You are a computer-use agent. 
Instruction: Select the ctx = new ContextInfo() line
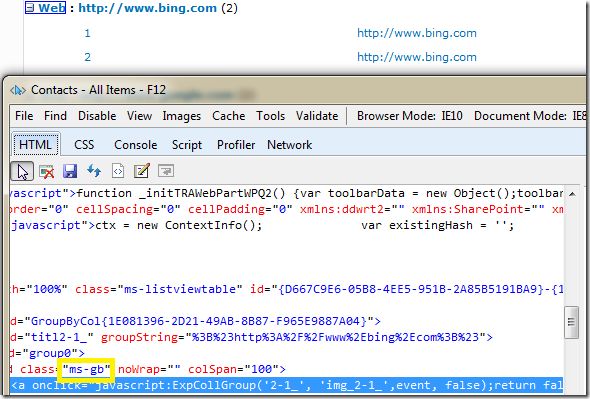pyautogui.click(x=262, y=225)
